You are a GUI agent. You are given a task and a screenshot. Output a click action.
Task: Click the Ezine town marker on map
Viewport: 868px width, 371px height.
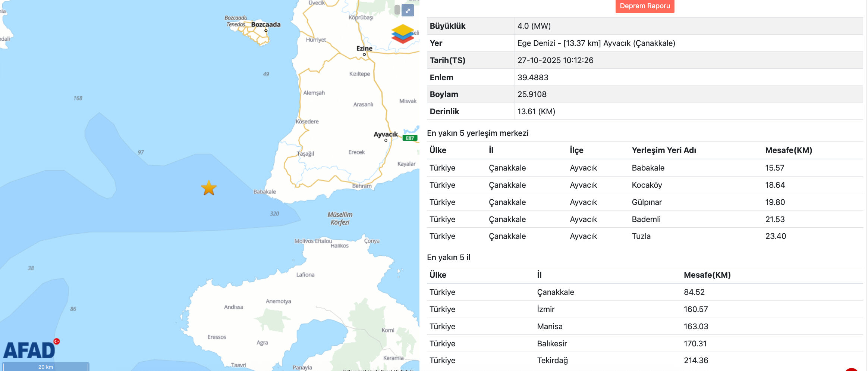364,54
